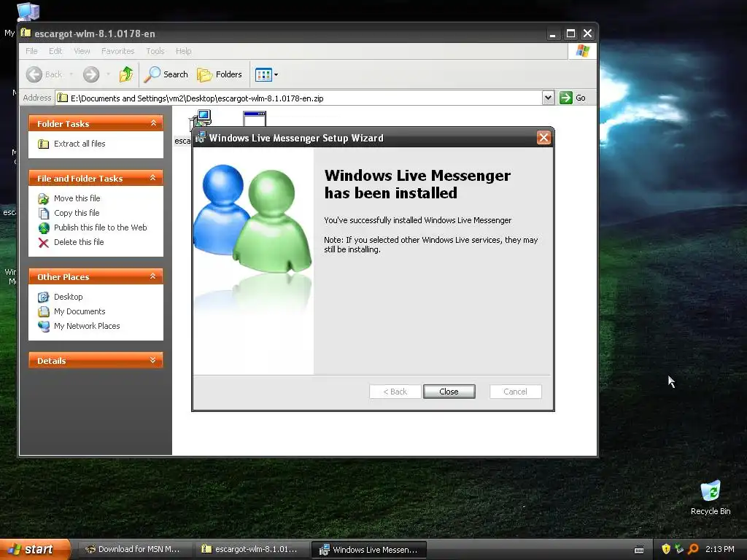Click the 2:13 PM system clock
This screenshot has width=747, height=560.
pos(720,549)
